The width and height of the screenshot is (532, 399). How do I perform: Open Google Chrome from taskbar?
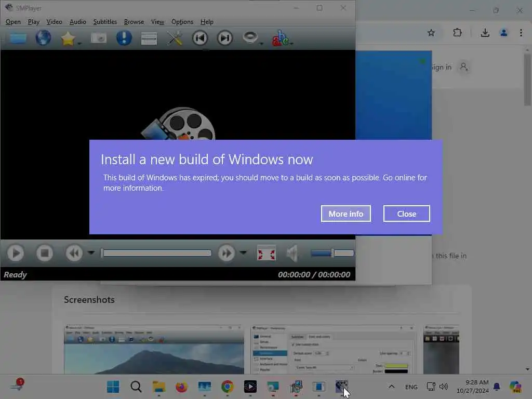pos(228,387)
